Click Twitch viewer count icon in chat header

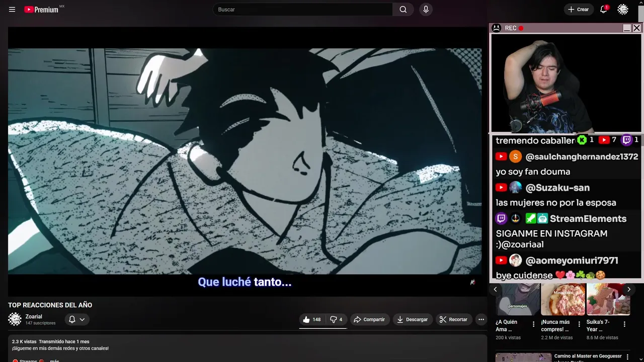(x=627, y=140)
